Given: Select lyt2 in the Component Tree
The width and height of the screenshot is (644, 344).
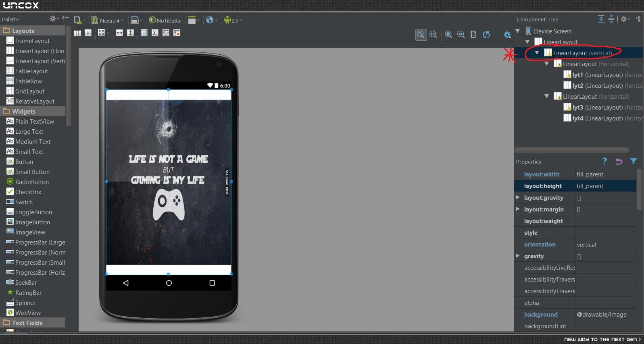Looking at the screenshot, I should point(603,85).
